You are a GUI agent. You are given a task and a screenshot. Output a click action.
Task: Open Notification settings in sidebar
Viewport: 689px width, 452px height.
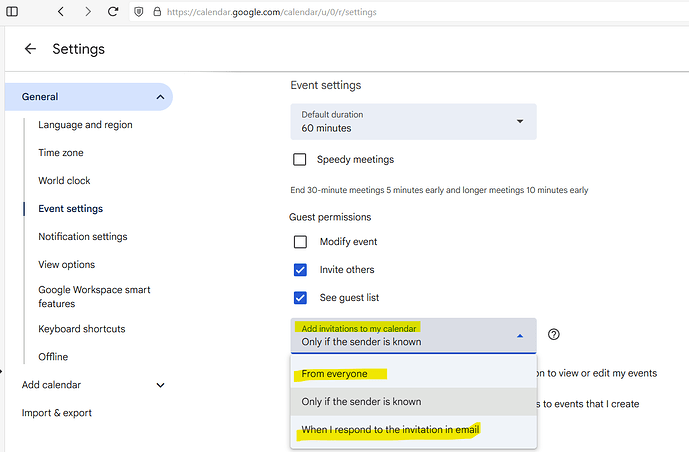83,237
